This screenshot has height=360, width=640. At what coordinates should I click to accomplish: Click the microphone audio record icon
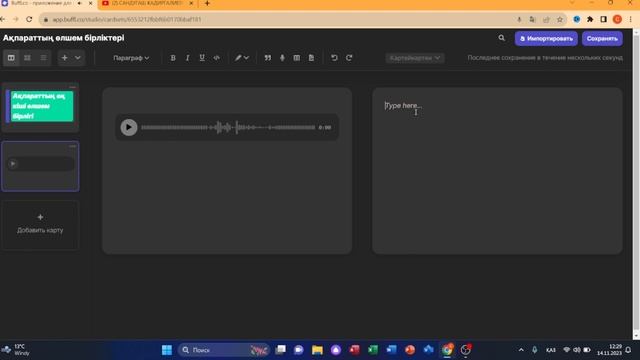[x=282, y=58]
